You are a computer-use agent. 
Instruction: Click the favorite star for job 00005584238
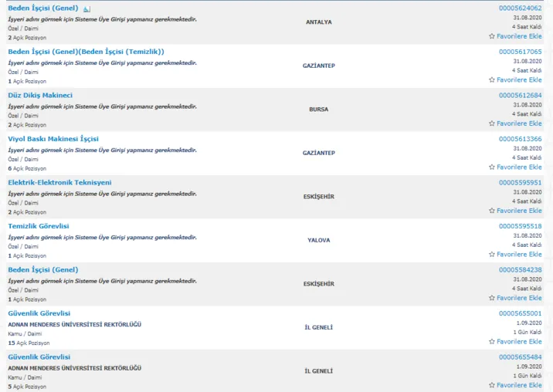click(x=492, y=298)
